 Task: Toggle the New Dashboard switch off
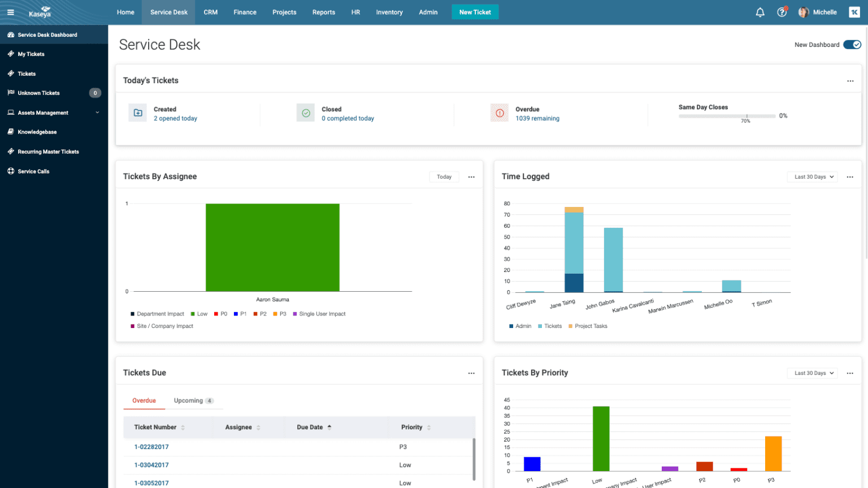pos(852,44)
